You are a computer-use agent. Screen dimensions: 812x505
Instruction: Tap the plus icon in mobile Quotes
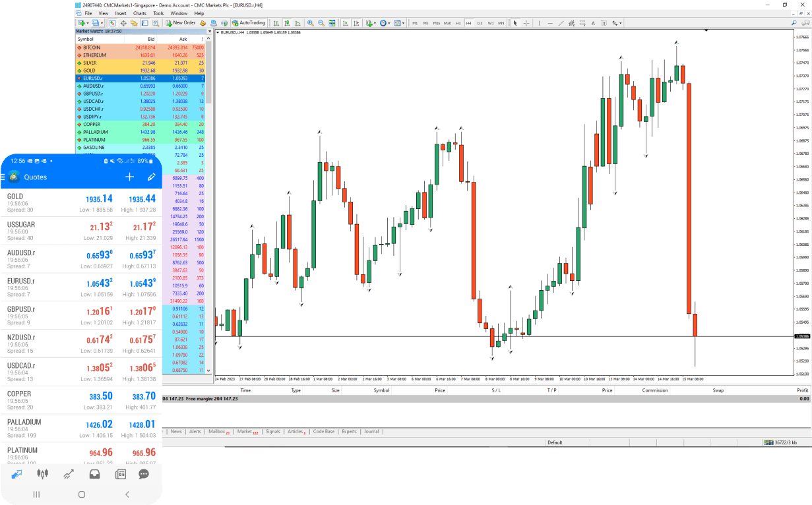130,177
